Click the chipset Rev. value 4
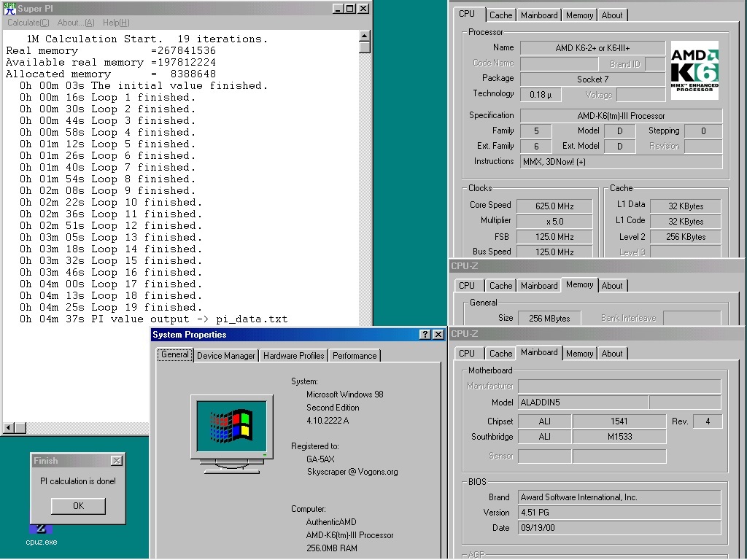This screenshot has height=560, width=747. point(708,421)
